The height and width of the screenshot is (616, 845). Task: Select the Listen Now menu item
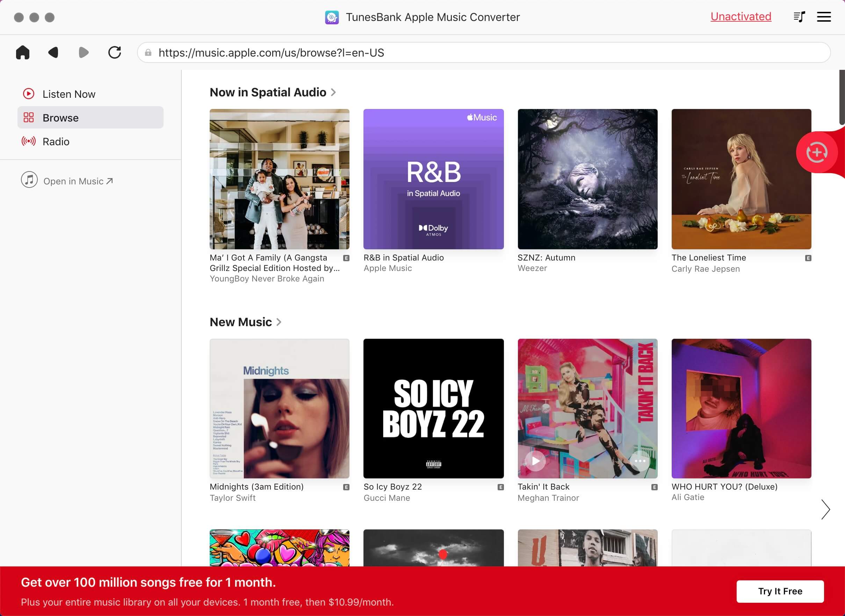click(69, 94)
